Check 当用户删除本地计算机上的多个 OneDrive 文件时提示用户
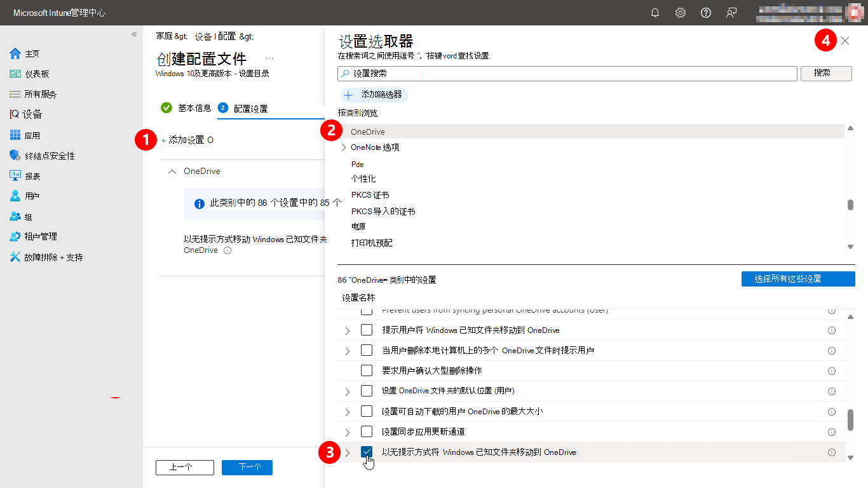The width and height of the screenshot is (868, 488). pos(367,350)
